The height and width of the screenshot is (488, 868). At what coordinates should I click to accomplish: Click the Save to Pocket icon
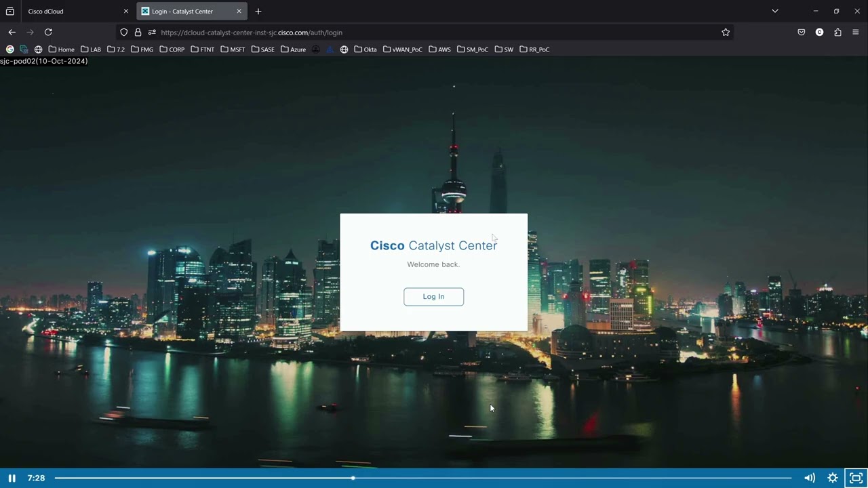pyautogui.click(x=802, y=32)
